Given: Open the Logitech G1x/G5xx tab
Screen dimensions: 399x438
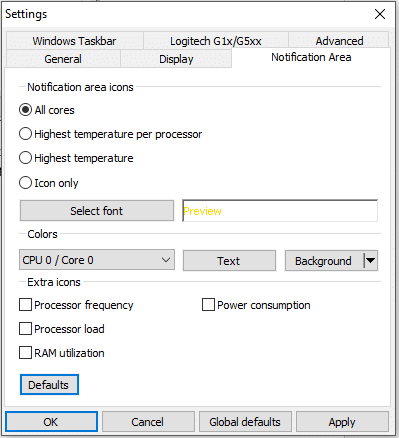Looking at the screenshot, I should pos(216,41).
